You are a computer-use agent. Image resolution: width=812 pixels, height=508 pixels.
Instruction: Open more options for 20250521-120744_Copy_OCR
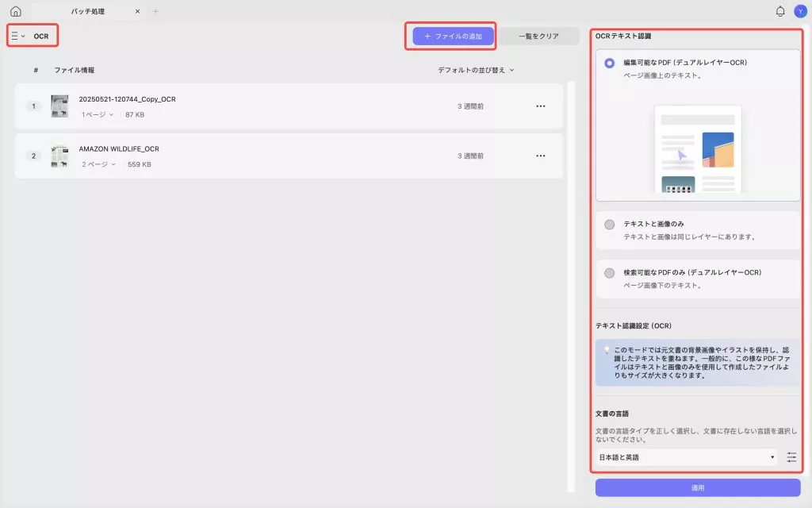pyautogui.click(x=541, y=106)
